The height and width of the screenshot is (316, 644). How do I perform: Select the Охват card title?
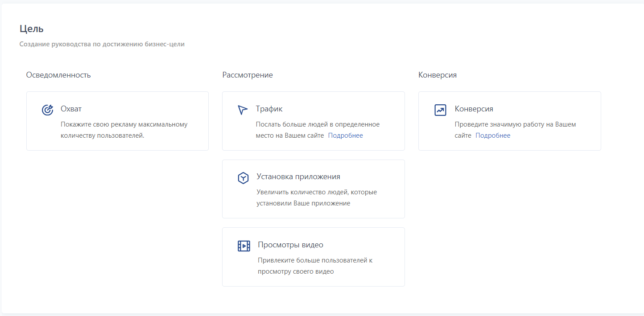click(71, 109)
